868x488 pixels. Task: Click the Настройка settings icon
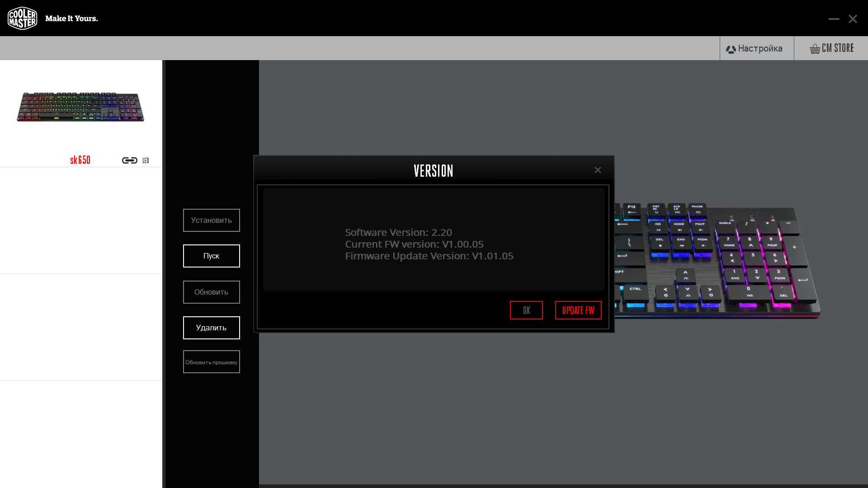[x=731, y=49]
